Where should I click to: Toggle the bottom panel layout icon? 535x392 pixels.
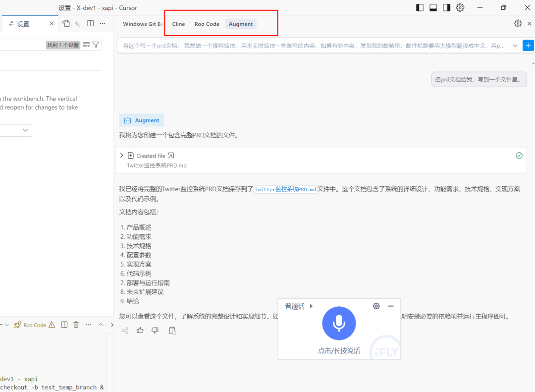(433, 7)
